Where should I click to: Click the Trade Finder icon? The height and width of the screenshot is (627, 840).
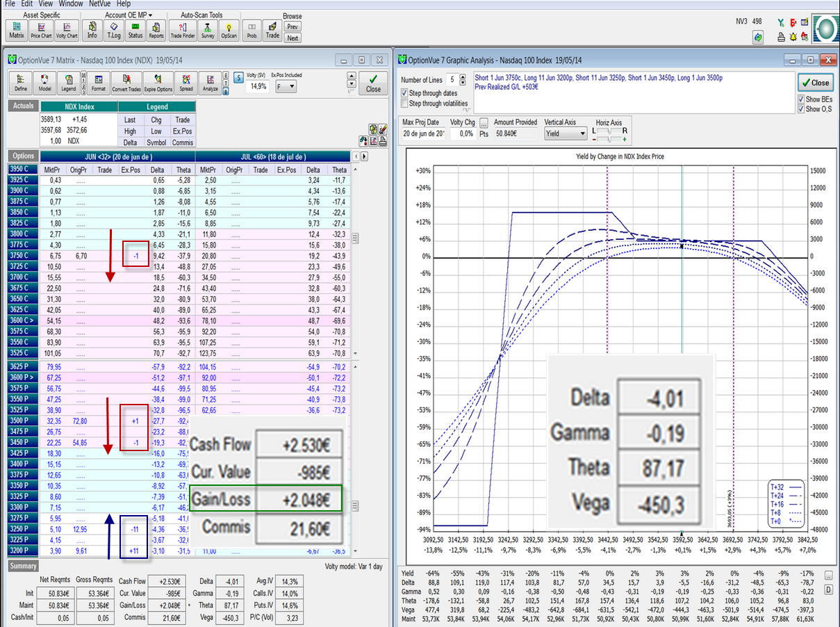click(x=183, y=29)
